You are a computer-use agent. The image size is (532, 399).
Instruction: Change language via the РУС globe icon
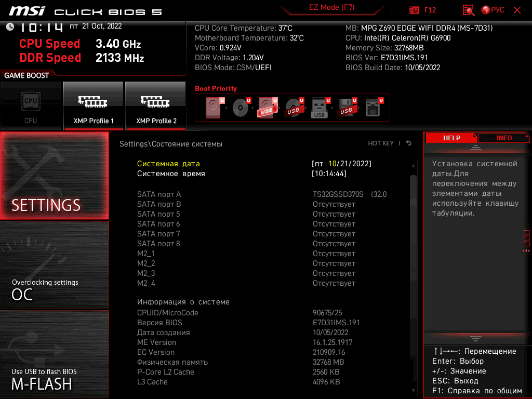pyautogui.click(x=493, y=10)
